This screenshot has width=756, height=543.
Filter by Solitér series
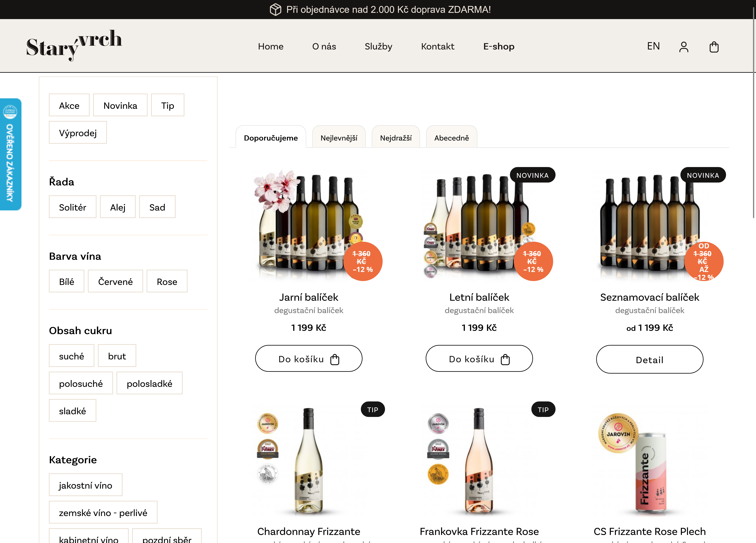tap(73, 207)
